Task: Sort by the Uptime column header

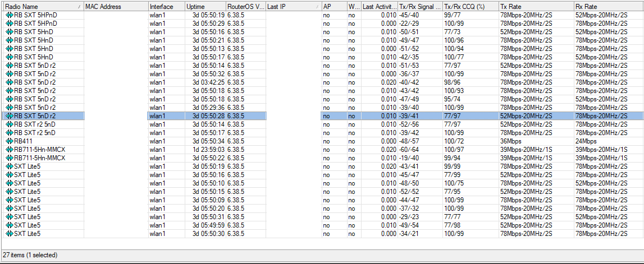Action: tap(205, 7)
